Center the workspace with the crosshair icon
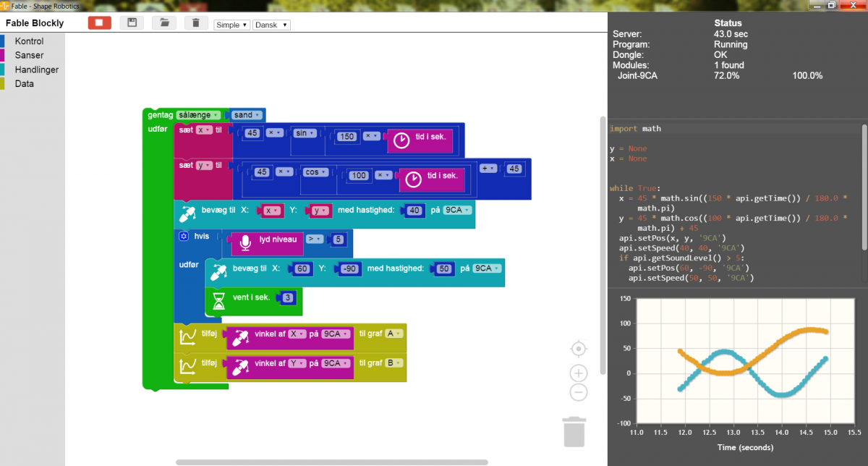Viewport: 868px width, 466px height. (579, 349)
